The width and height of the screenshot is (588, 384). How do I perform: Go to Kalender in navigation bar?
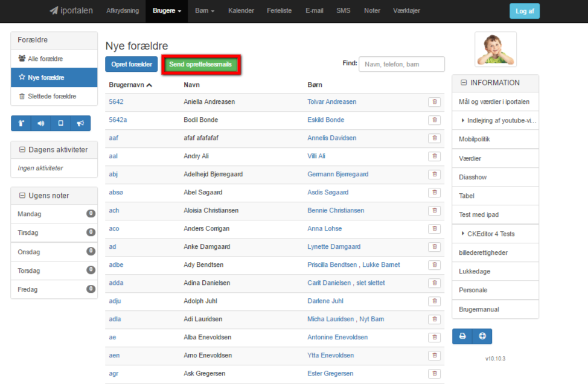pyautogui.click(x=241, y=11)
